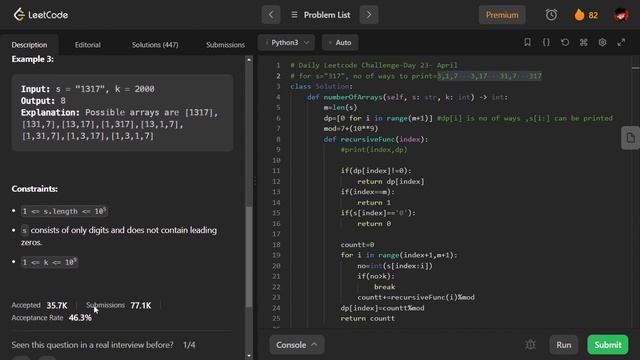Format code with the braces icon

[x=546, y=42]
